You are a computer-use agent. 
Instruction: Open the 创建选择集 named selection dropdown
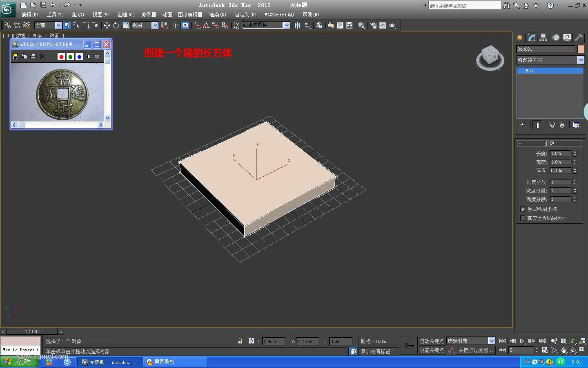pos(286,25)
